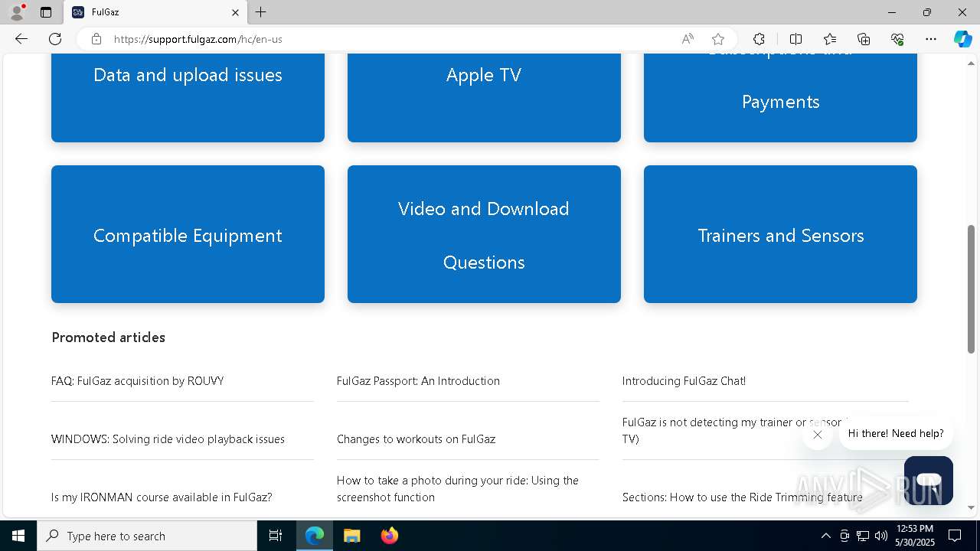
Task: Open the browser Extensions menu
Action: (759, 39)
